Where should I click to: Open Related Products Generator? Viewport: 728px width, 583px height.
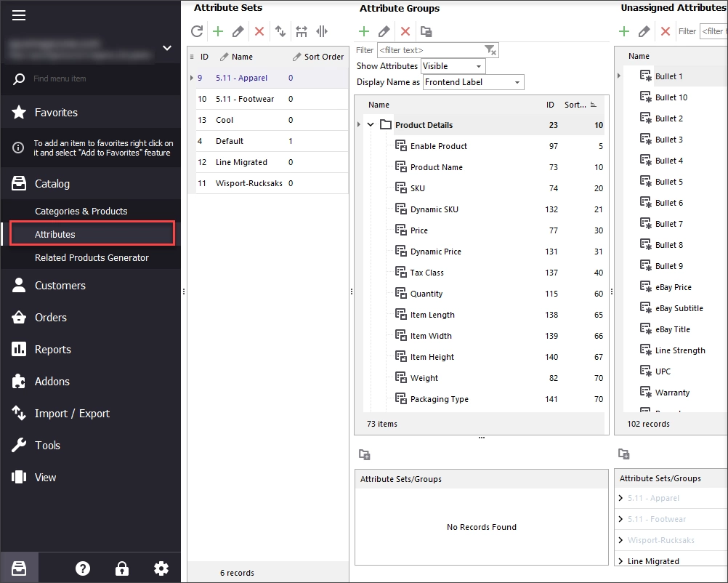pyautogui.click(x=92, y=257)
